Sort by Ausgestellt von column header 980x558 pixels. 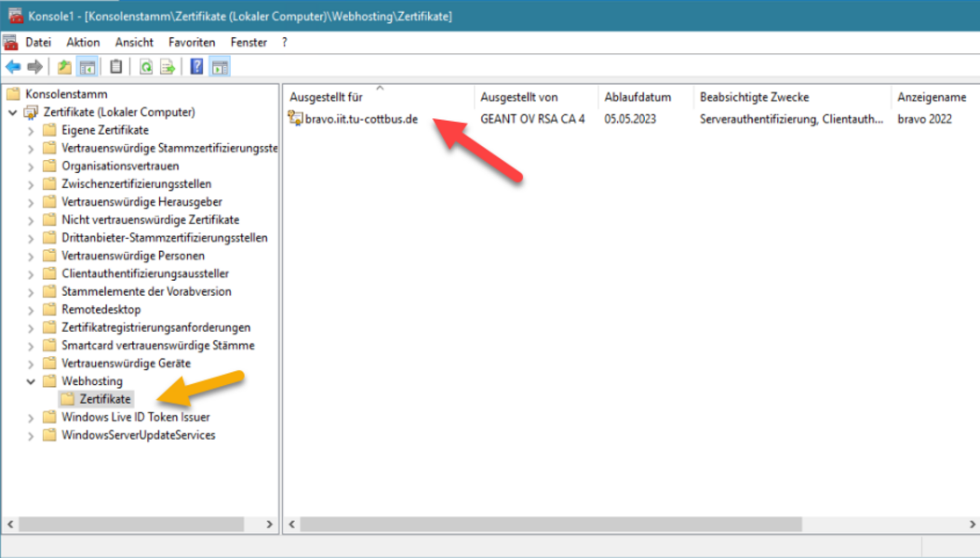coord(518,97)
